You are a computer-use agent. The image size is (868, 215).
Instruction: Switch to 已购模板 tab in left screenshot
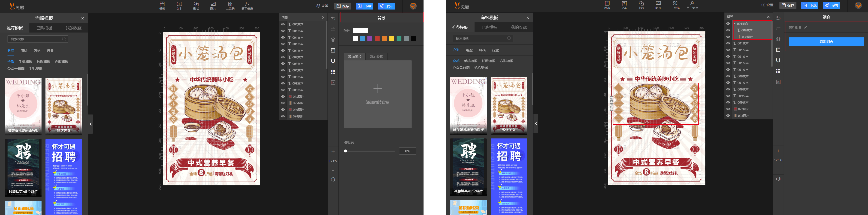click(x=44, y=28)
